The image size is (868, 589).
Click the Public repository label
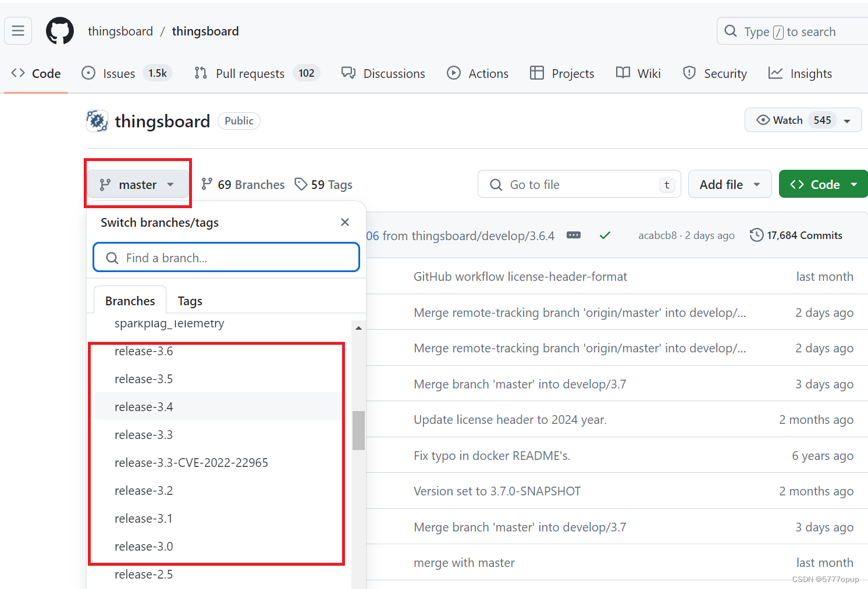(x=239, y=120)
